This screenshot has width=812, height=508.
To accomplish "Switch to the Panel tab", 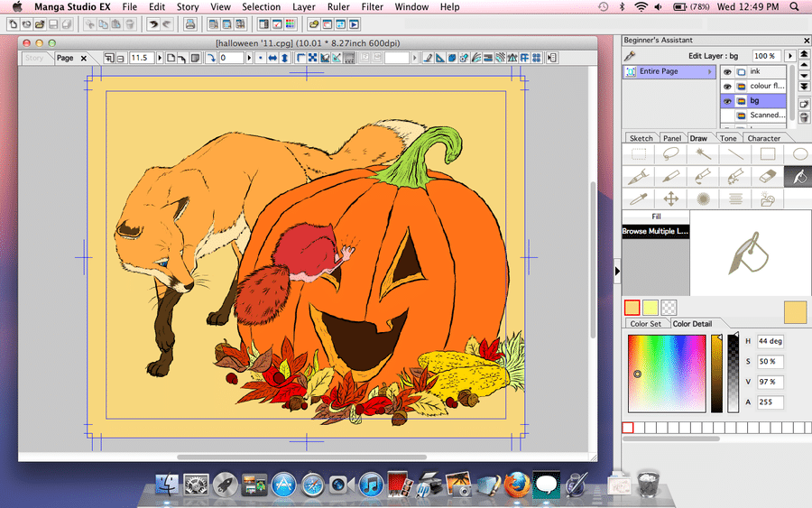I will tap(671, 138).
